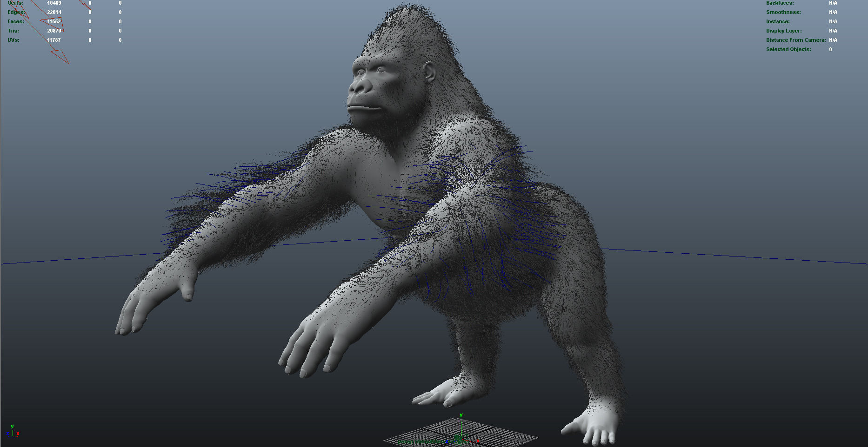This screenshot has width=868, height=447.
Task: Click the "Display Layer:" HUD label
Action: coord(784,31)
